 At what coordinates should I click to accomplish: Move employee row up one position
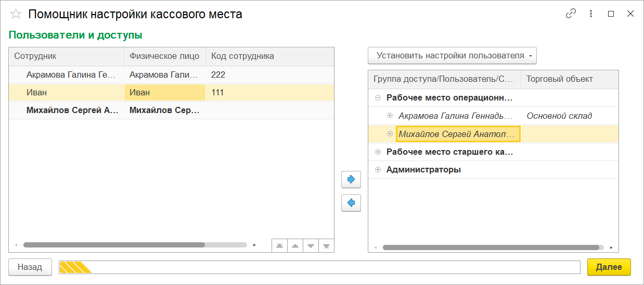click(295, 245)
